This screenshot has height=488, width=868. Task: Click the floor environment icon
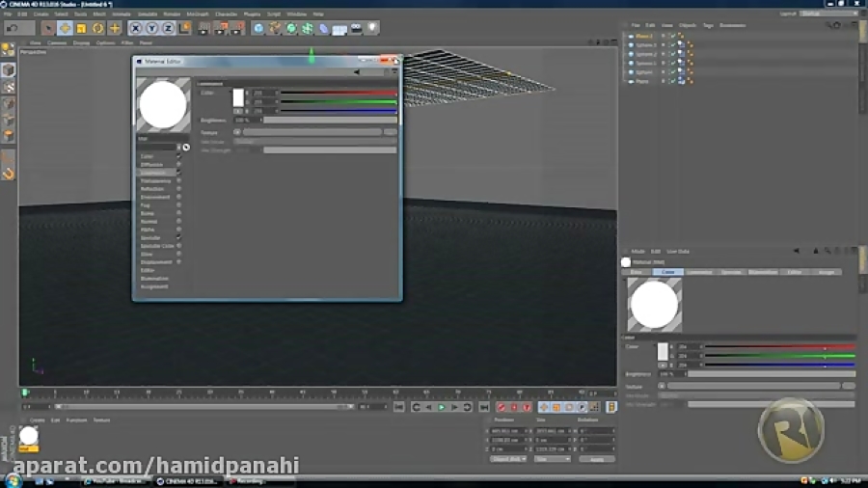339,28
